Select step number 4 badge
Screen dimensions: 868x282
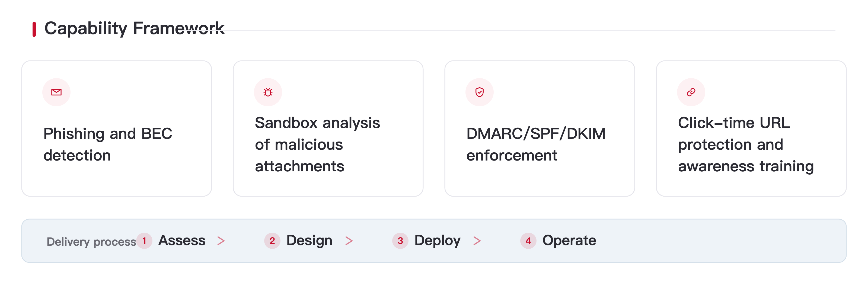[x=528, y=241]
